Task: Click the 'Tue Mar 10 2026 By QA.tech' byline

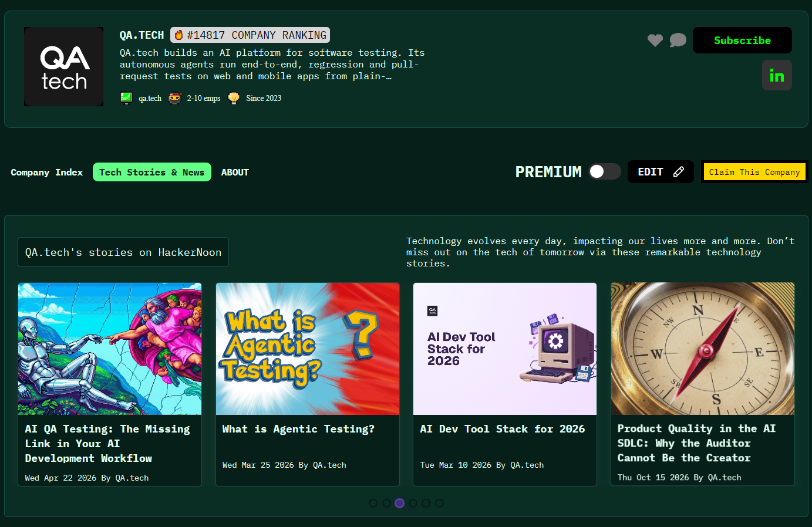Action: 482,465
